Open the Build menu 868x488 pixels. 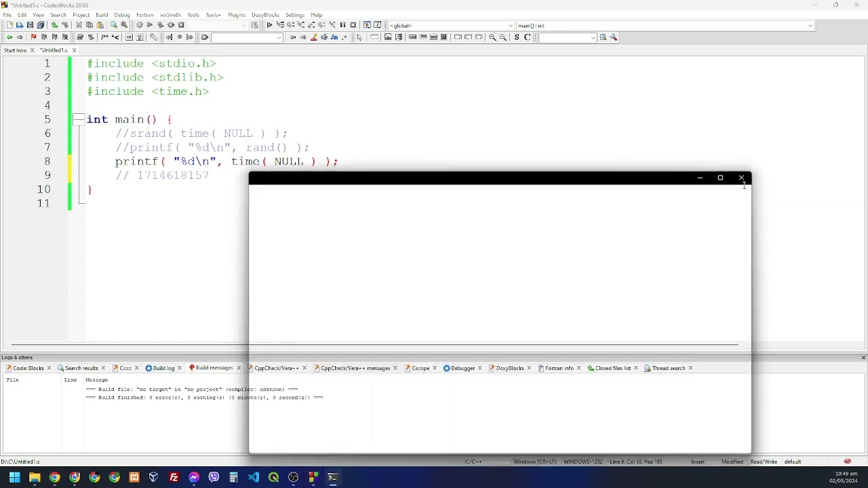point(102,15)
